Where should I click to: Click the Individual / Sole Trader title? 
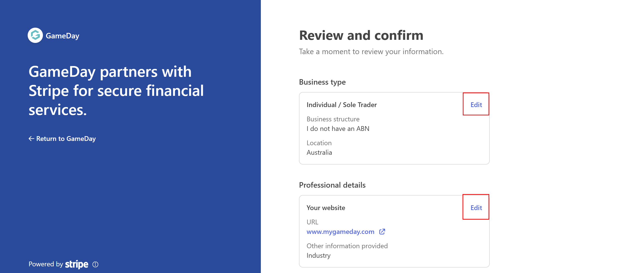341,104
